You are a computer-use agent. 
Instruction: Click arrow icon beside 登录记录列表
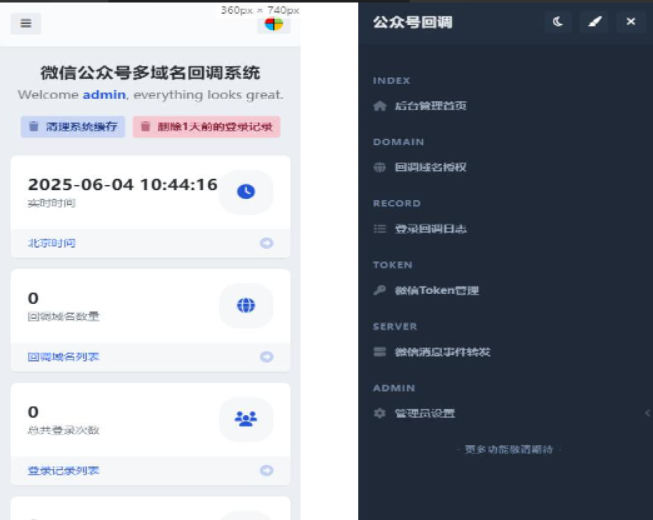click(x=267, y=470)
